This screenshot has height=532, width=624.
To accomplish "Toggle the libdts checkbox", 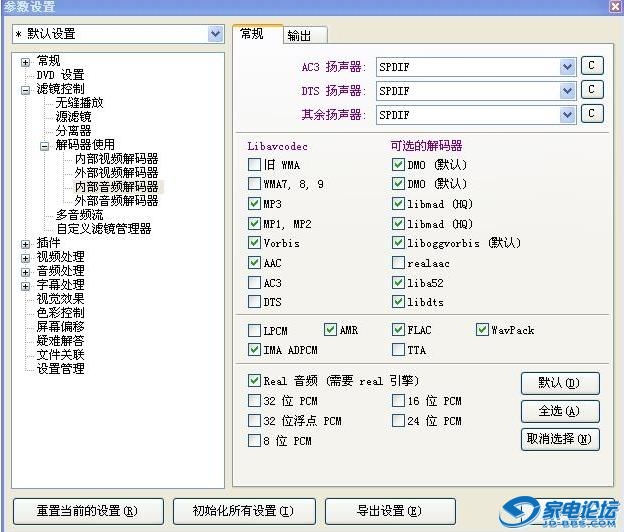I will click(398, 301).
